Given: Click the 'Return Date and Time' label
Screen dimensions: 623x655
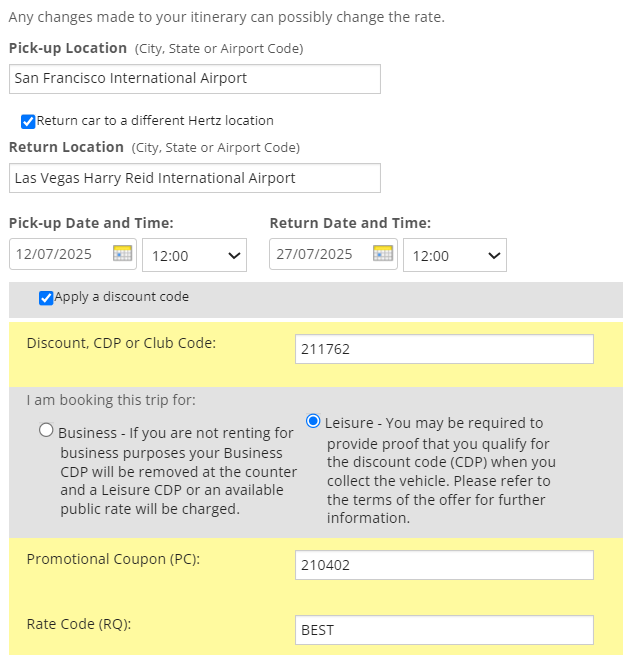Looking at the screenshot, I should click(350, 223).
